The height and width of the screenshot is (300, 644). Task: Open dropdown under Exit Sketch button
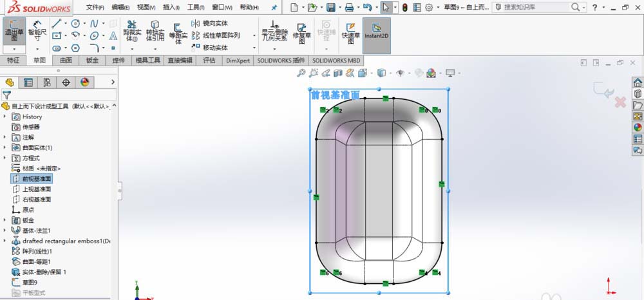[14, 49]
